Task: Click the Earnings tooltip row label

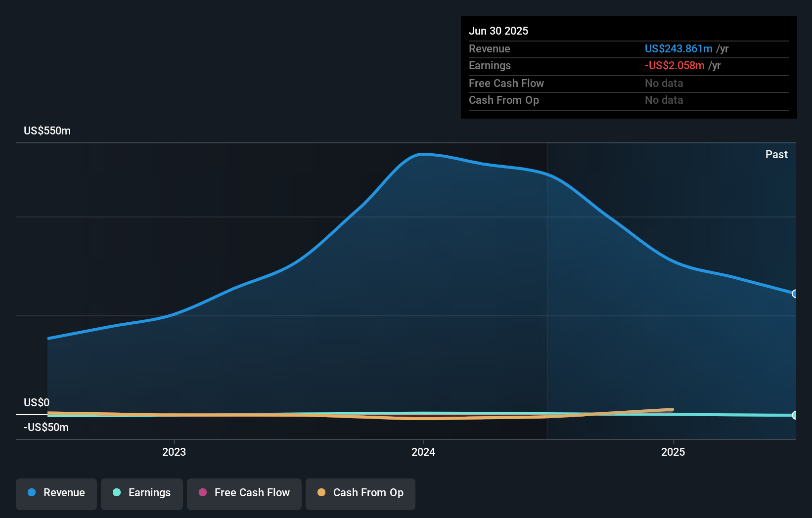Action: click(x=490, y=65)
